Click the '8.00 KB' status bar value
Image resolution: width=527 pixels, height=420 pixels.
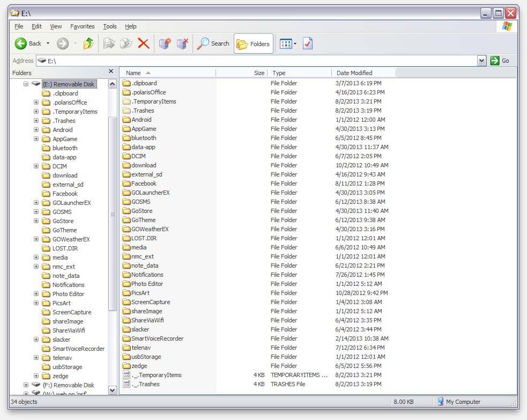[x=404, y=402]
